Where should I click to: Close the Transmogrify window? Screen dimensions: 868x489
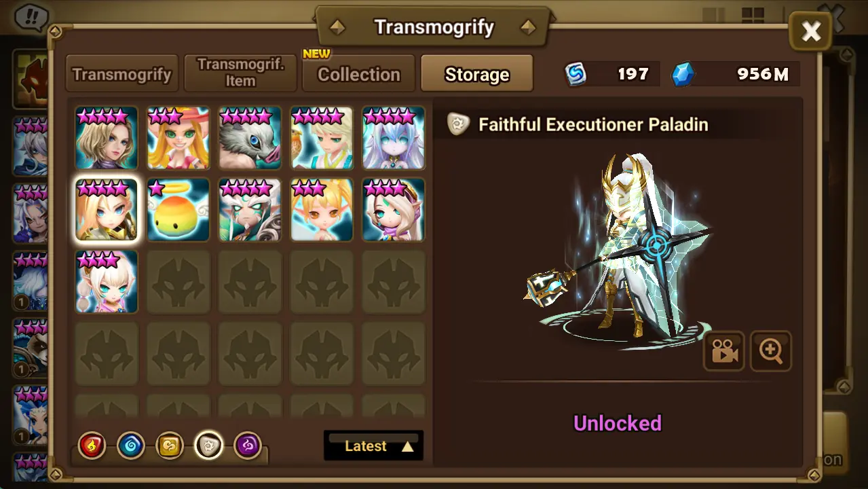coord(811,31)
